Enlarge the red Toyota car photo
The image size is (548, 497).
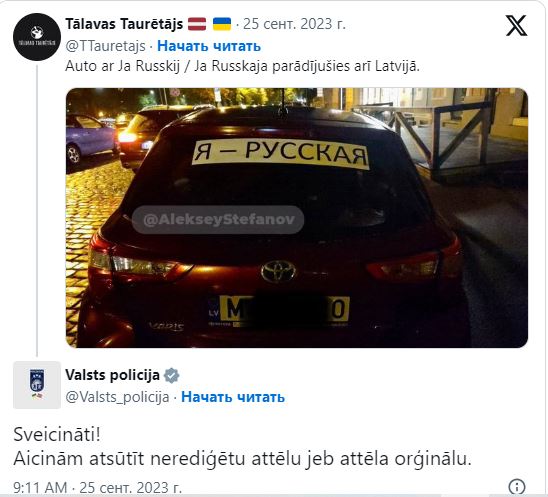tap(297, 218)
